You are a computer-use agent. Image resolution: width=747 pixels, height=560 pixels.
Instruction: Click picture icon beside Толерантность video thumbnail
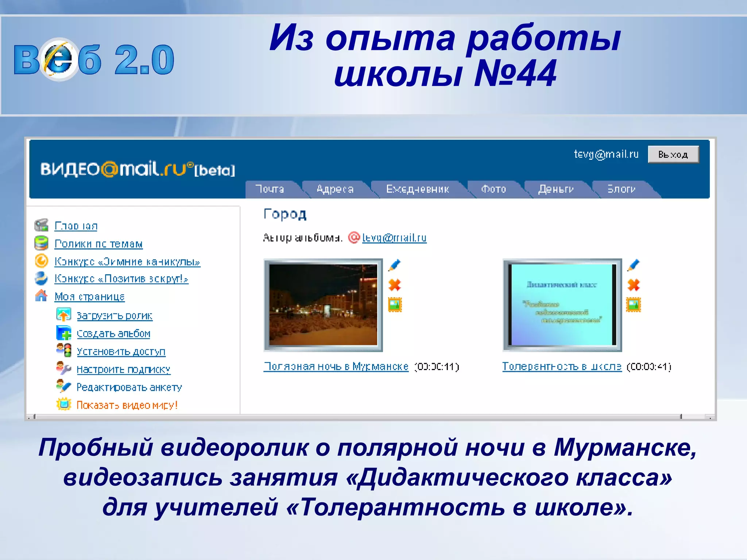coord(634,304)
